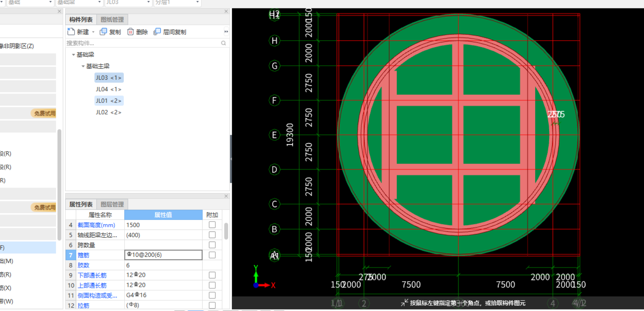Screen dimensions: 644x311
Task: Click axis bubble C on canvas
Action: coord(274,204)
